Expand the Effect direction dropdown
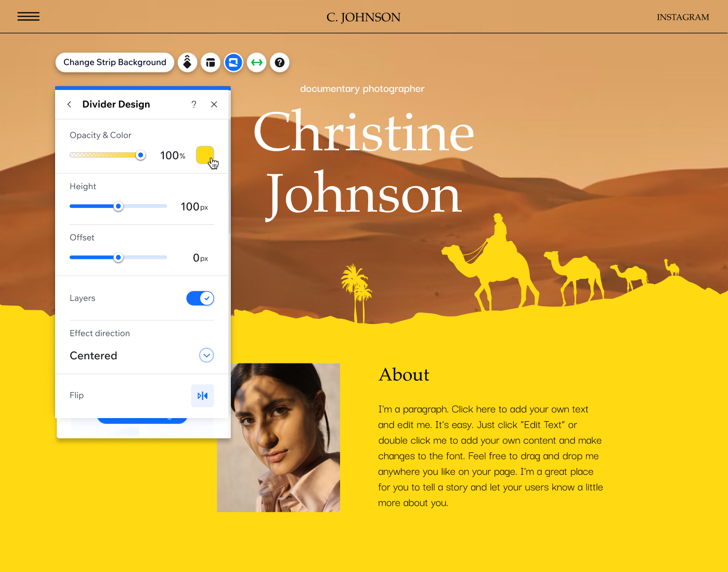 click(x=206, y=355)
